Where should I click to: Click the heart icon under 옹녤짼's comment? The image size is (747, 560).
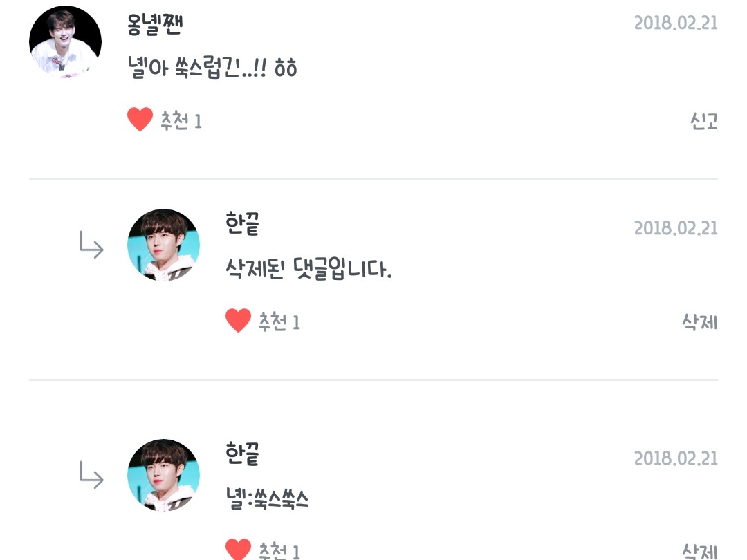[140, 119]
